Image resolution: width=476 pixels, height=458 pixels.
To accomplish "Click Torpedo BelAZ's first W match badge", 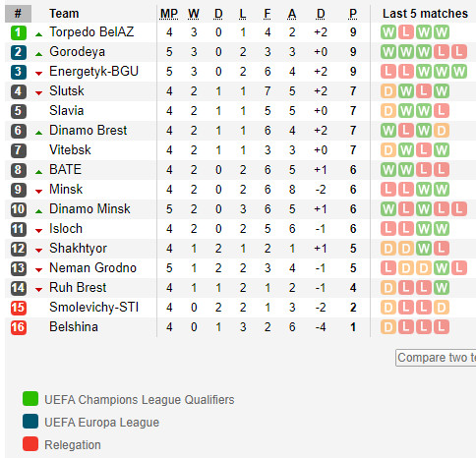I will coord(388,32).
